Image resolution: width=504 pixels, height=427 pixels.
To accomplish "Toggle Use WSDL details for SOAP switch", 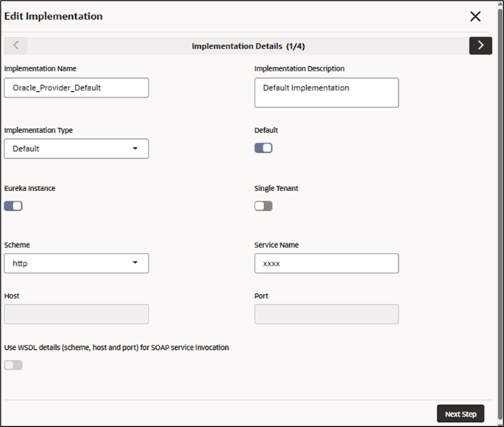I will pyautogui.click(x=13, y=365).
